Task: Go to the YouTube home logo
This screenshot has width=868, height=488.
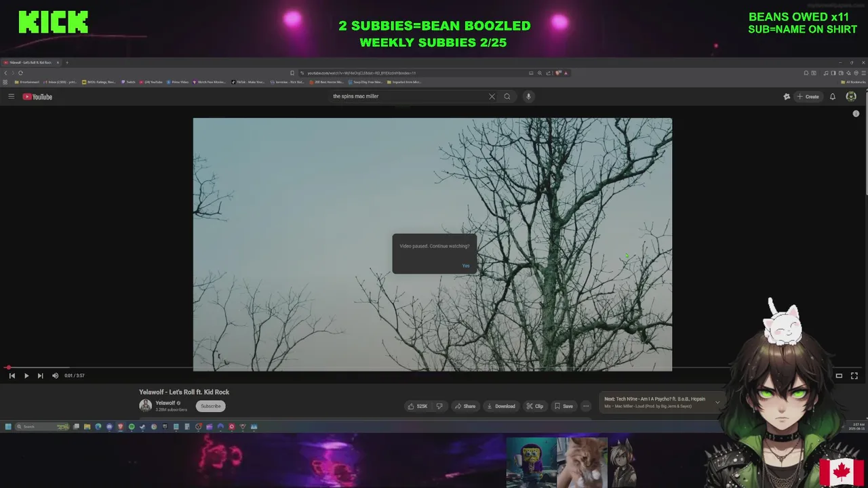Action: [37, 96]
